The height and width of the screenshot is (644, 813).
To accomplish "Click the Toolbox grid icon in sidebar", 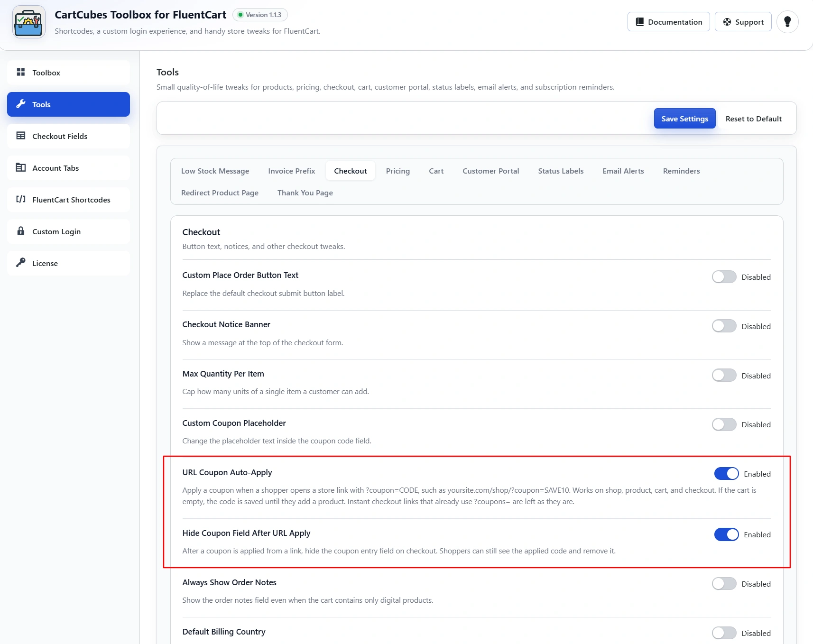I will click(x=21, y=72).
